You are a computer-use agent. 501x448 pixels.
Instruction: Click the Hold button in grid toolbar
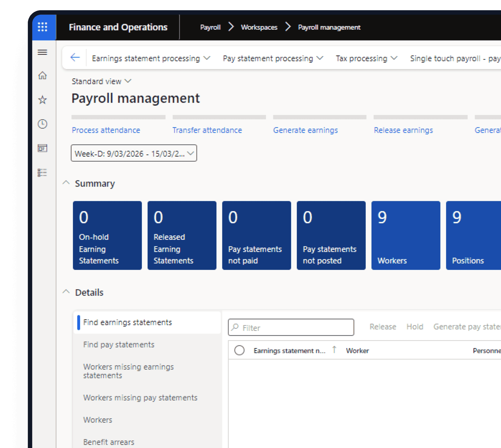coord(415,327)
